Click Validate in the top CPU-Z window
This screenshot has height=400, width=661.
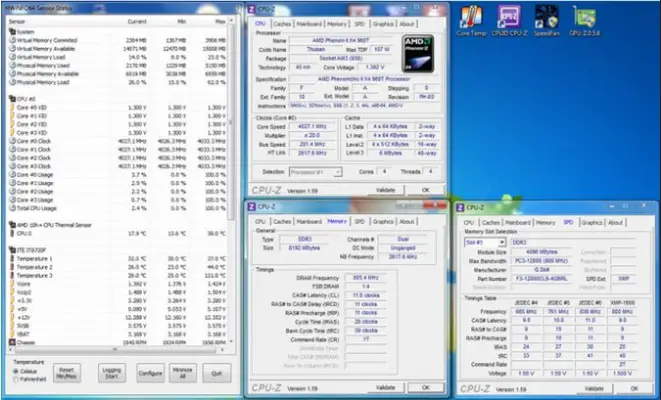385,190
